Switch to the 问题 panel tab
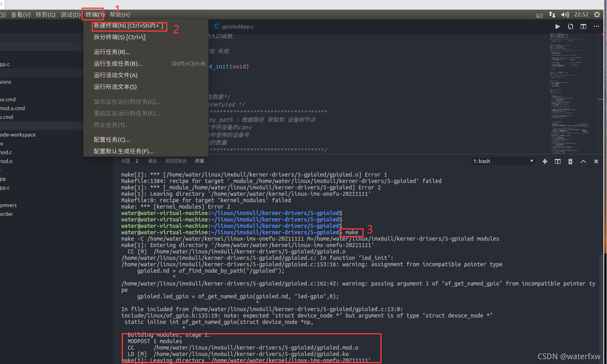 (126, 161)
